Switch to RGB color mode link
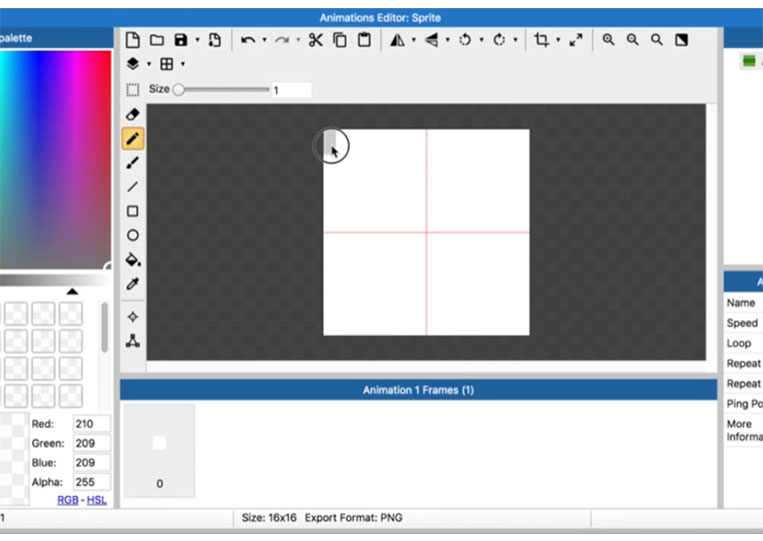763x541 pixels. (68, 500)
